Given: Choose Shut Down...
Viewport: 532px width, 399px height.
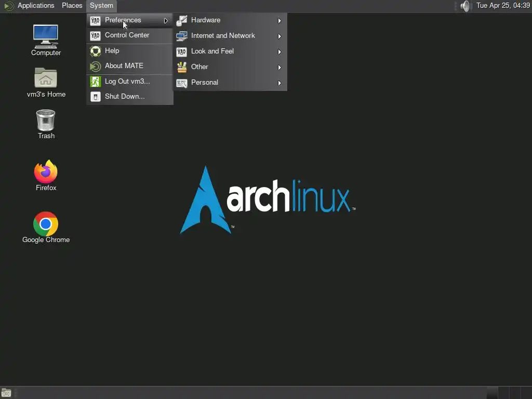Looking at the screenshot, I should 129,96.
